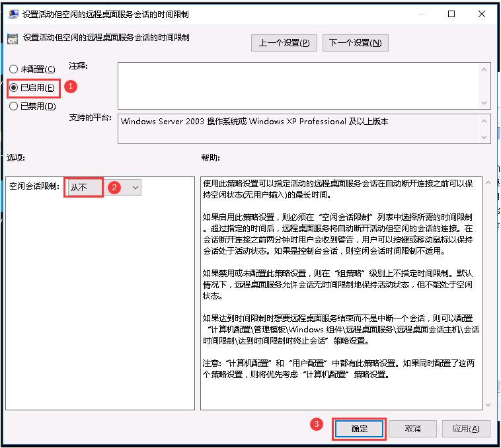501x448 pixels.
Task: Choose the 已启用 radio option
Action: 13,87
